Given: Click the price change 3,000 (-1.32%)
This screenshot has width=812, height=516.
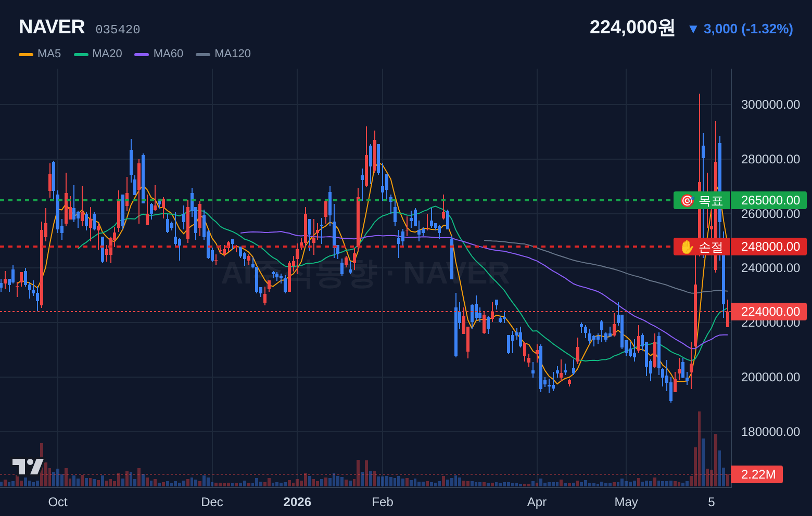Looking at the screenshot, I should point(748,29).
